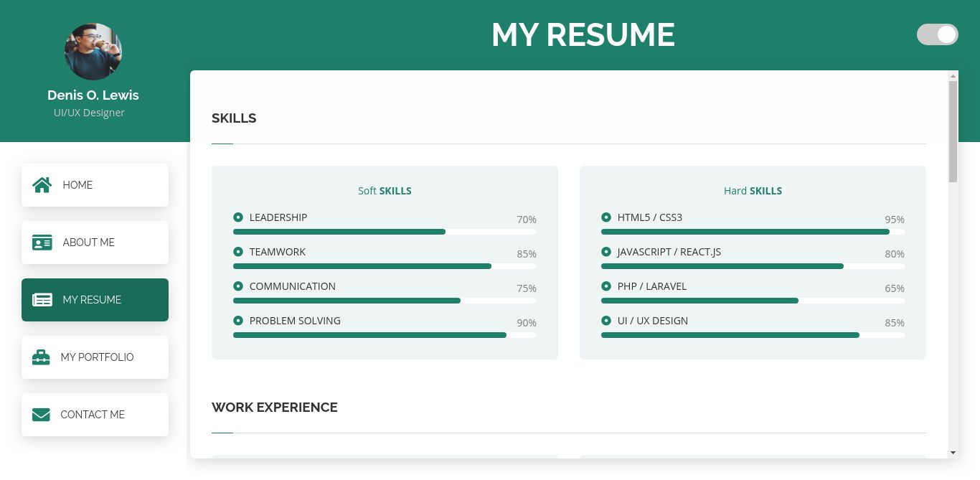This screenshot has width=980, height=480.
Task: Click the bullet icon beside Teamwork
Action: [x=238, y=252]
